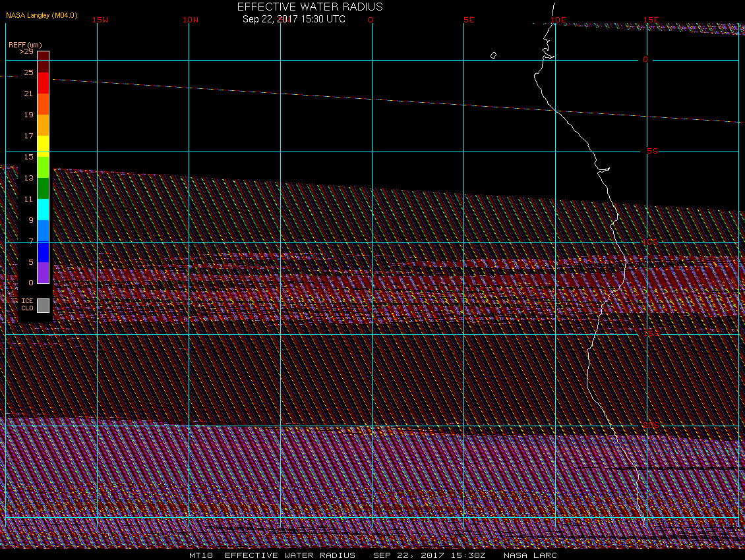Select the cyan legend color band

43,209
